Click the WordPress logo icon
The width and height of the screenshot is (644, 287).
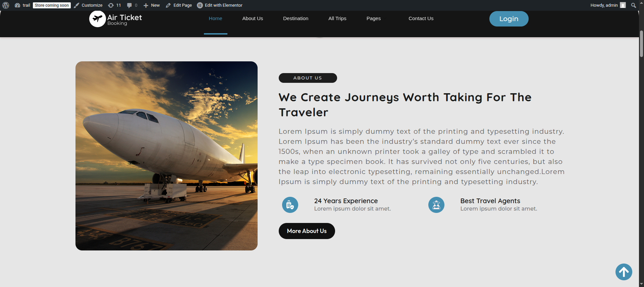[6, 5]
